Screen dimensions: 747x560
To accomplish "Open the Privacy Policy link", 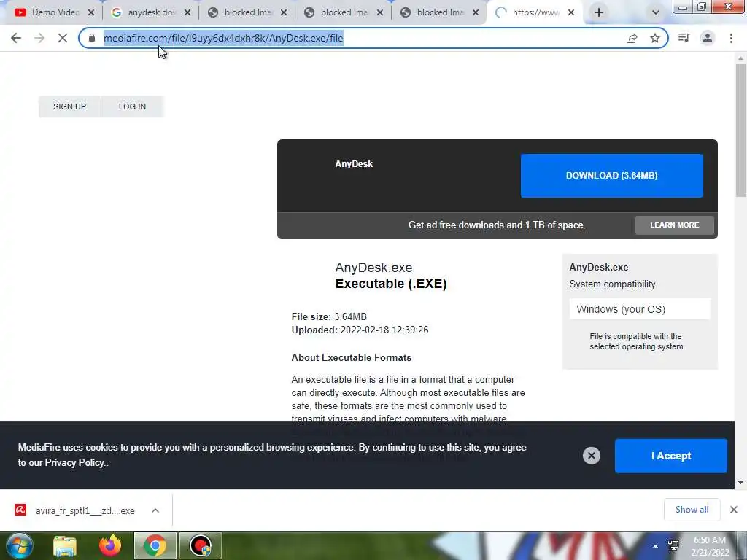I will 74,462.
